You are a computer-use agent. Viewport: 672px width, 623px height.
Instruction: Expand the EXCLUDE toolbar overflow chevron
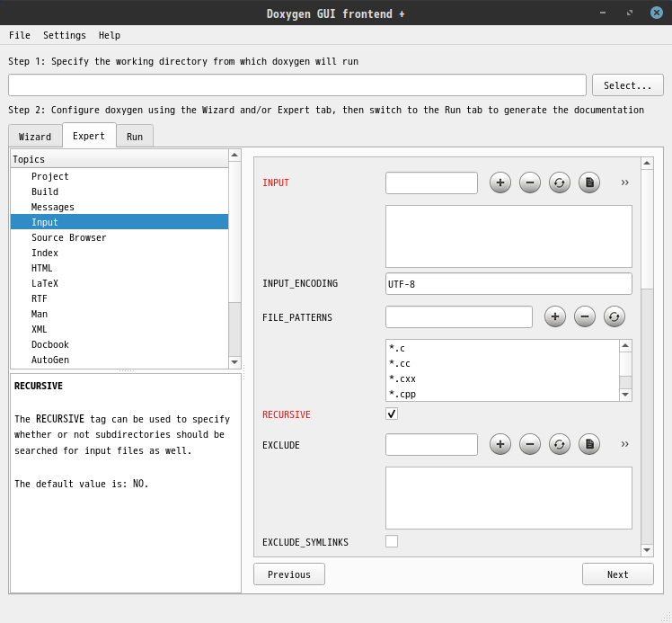tap(625, 444)
